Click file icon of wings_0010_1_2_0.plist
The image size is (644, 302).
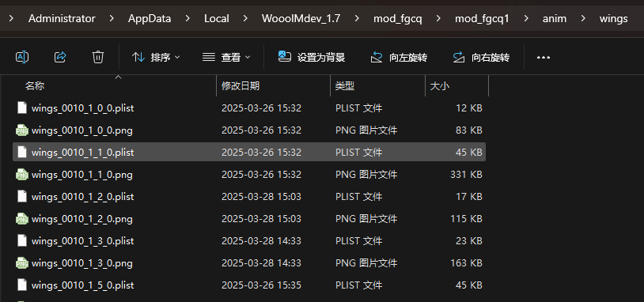[x=22, y=197]
